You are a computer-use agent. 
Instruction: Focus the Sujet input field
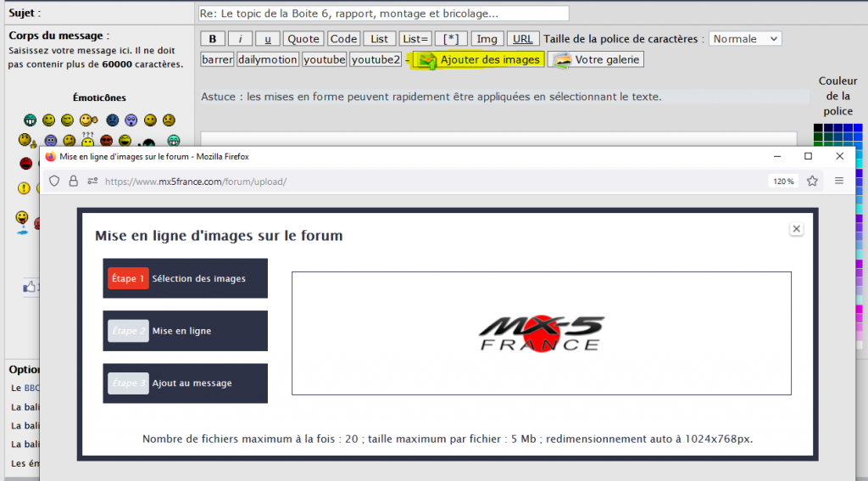tap(384, 14)
